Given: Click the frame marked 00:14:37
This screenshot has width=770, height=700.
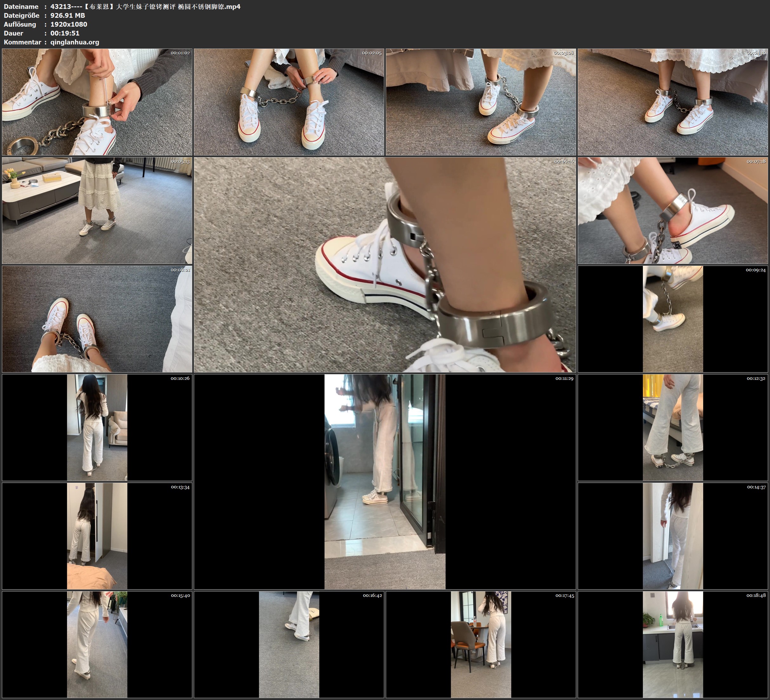Looking at the screenshot, I should (x=673, y=536).
